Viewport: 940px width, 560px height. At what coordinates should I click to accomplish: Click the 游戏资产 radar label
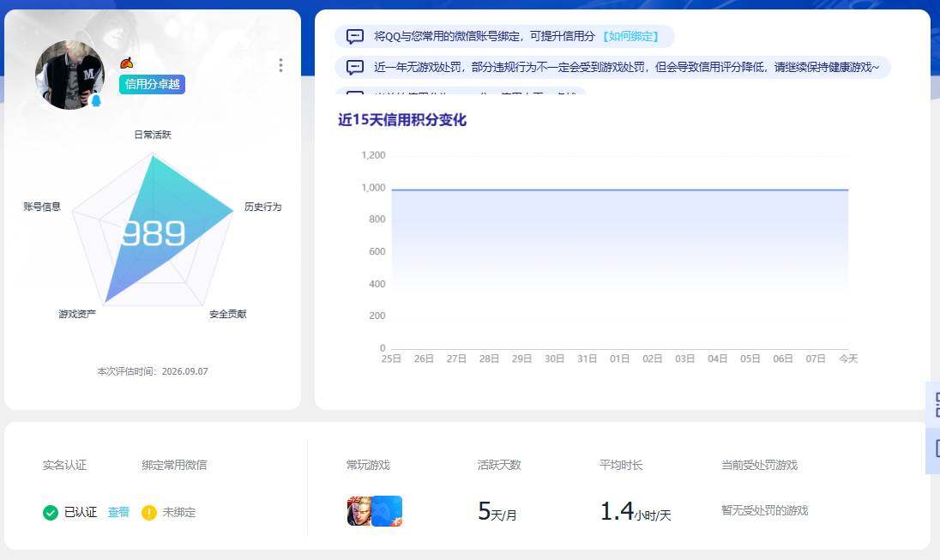tap(76, 314)
